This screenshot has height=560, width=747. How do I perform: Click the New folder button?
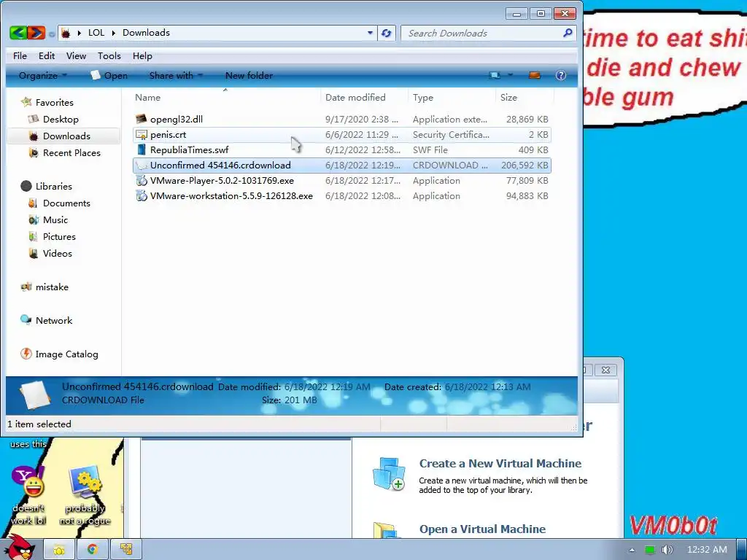pos(249,75)
